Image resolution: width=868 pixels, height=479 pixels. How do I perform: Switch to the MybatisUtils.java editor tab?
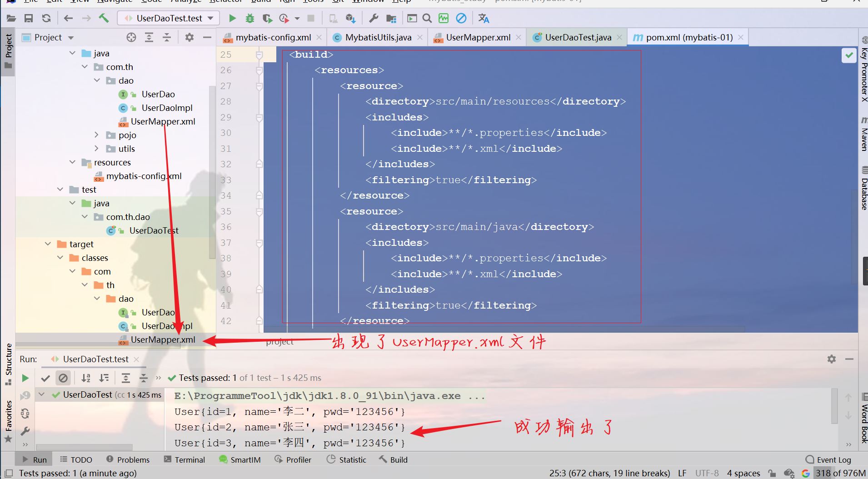click(378, 37)
